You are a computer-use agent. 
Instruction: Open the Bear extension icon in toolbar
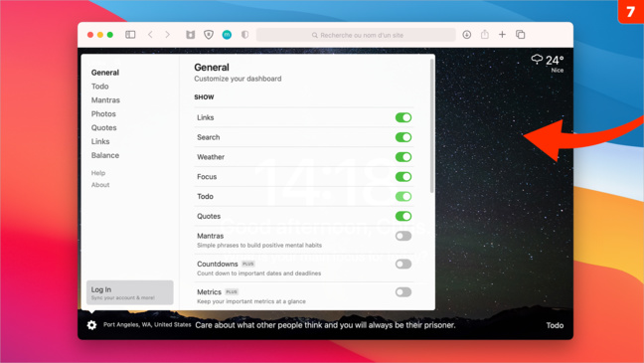point(190,35)
